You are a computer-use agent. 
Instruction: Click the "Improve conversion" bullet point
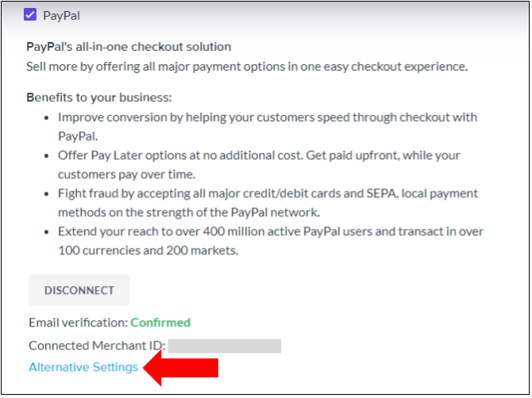[267, 117]
